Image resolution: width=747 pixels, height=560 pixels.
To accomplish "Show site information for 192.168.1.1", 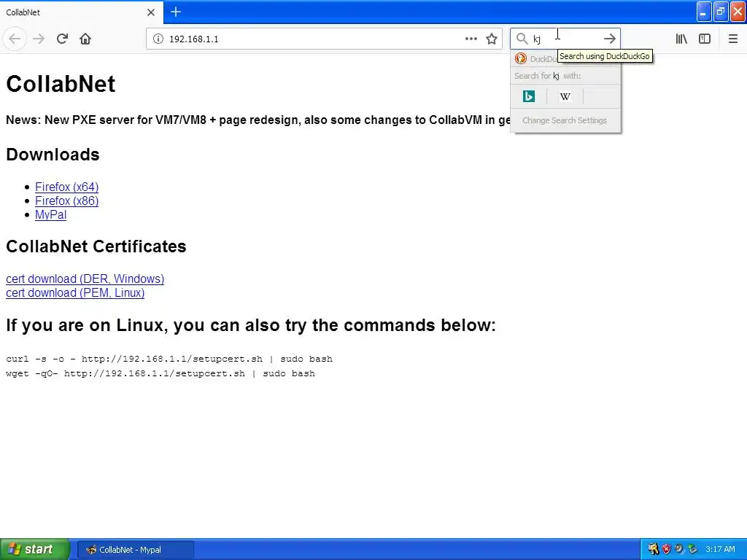I will click(158, 39).
